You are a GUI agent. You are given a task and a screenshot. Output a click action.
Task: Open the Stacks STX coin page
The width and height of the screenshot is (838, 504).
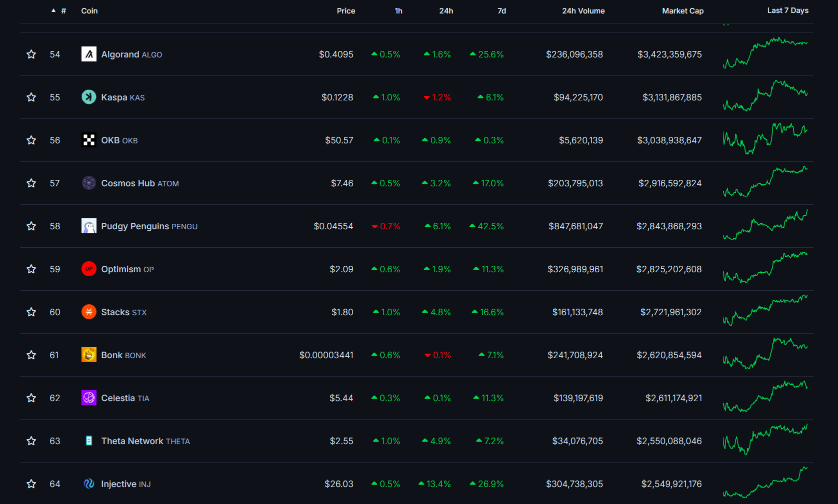pyautogui.click(x=124, y=312)
